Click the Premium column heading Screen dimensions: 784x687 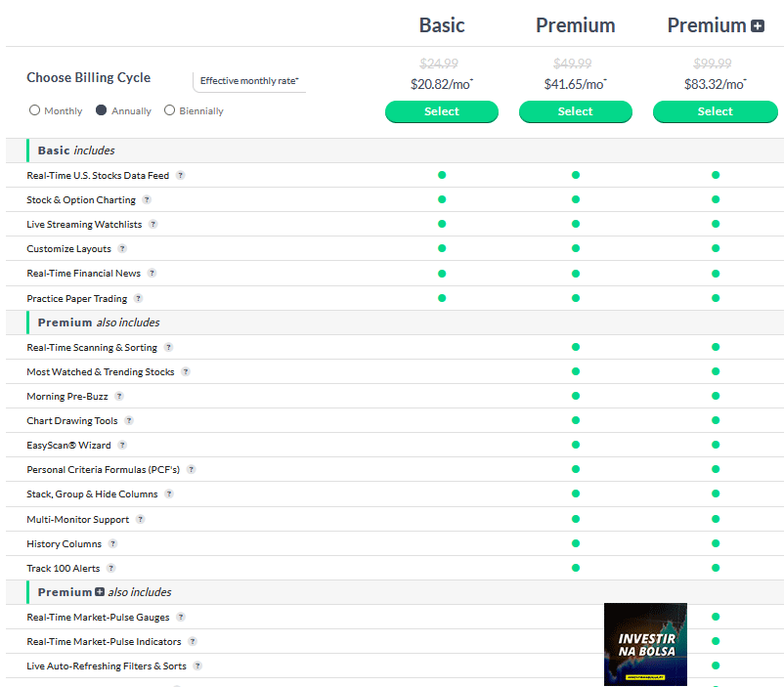(x=576, y=25)
